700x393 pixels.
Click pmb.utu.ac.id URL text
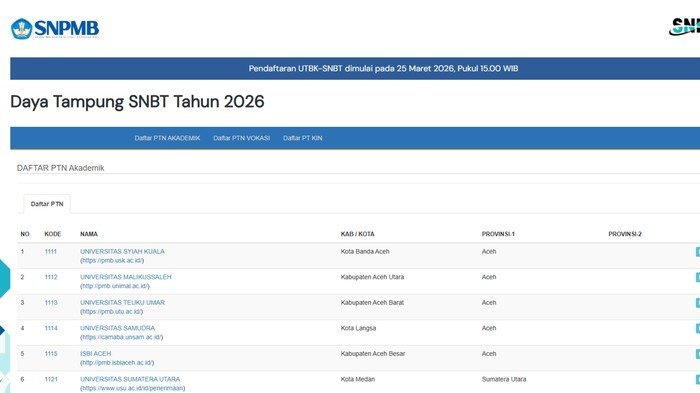point(112,311)
